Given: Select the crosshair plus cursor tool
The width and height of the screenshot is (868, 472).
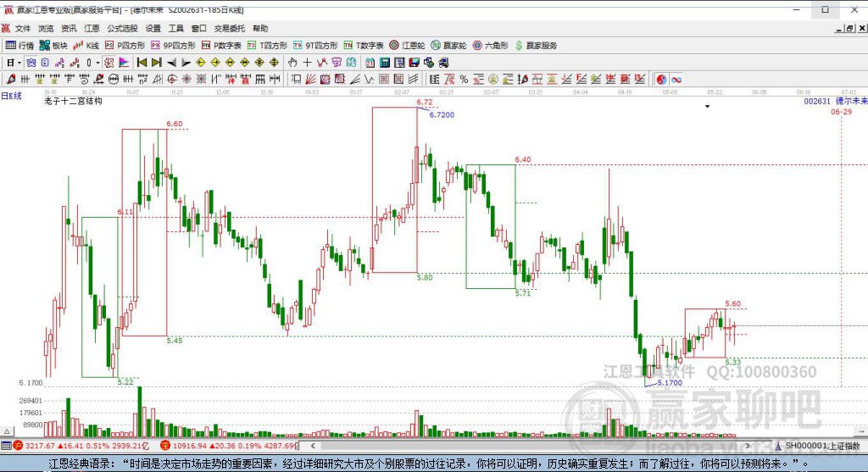Looking at the screenshot, I should point(307,63).
